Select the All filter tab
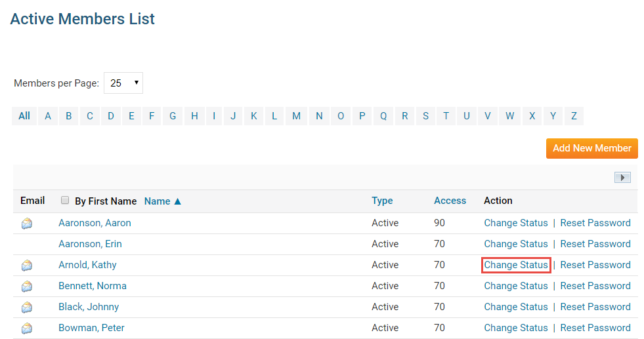 (24, 116)
